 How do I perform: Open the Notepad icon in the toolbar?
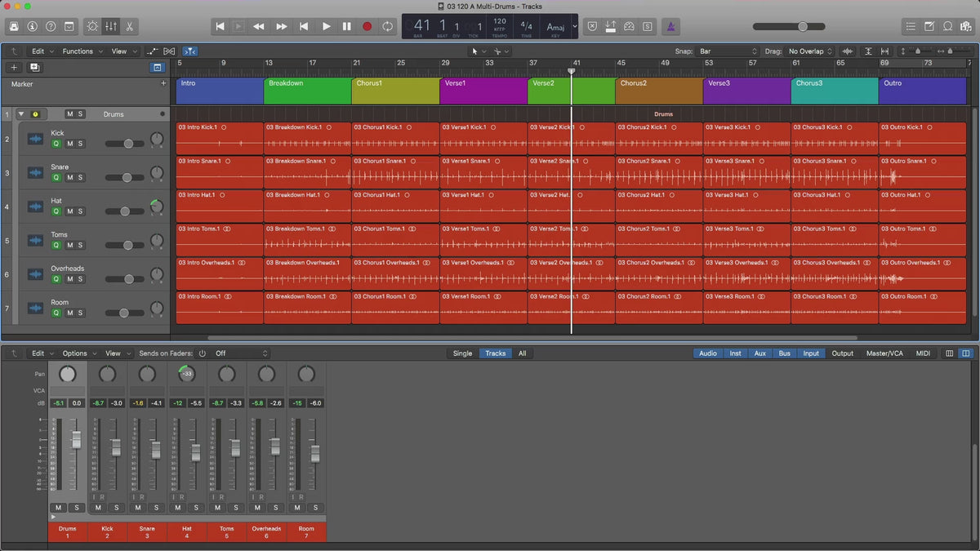coord(929,26)
